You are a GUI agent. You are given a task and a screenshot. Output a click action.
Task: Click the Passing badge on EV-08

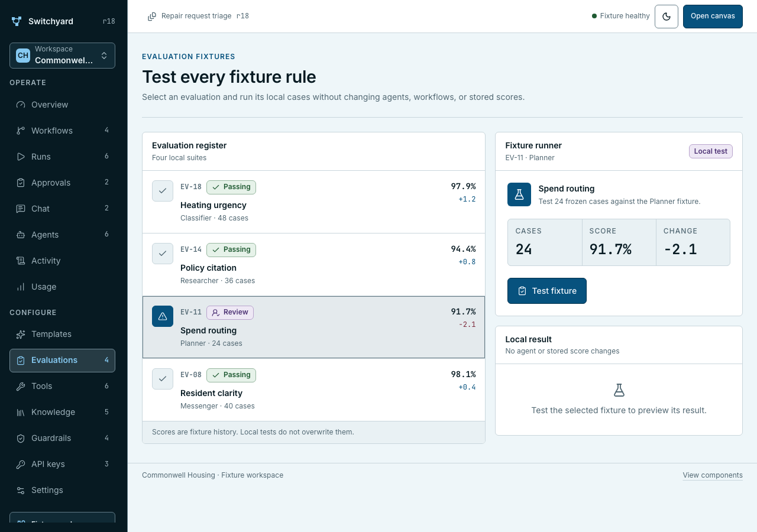(x=231, y=375)
